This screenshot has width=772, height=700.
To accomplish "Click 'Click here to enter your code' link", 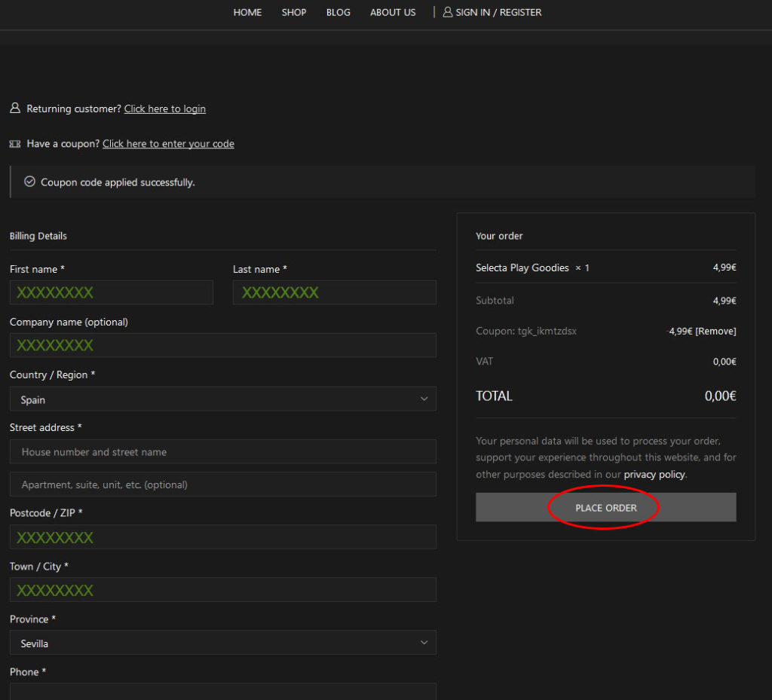I will click(168, 144).
